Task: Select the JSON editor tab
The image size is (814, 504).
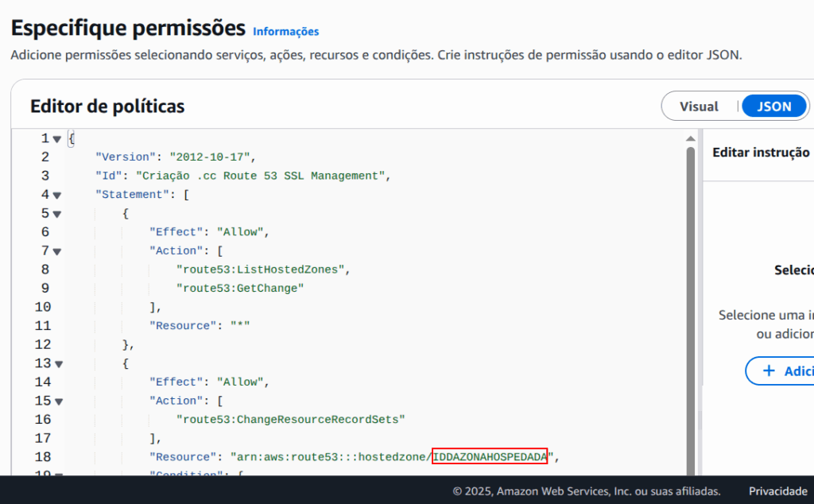Action: [773, 106]
